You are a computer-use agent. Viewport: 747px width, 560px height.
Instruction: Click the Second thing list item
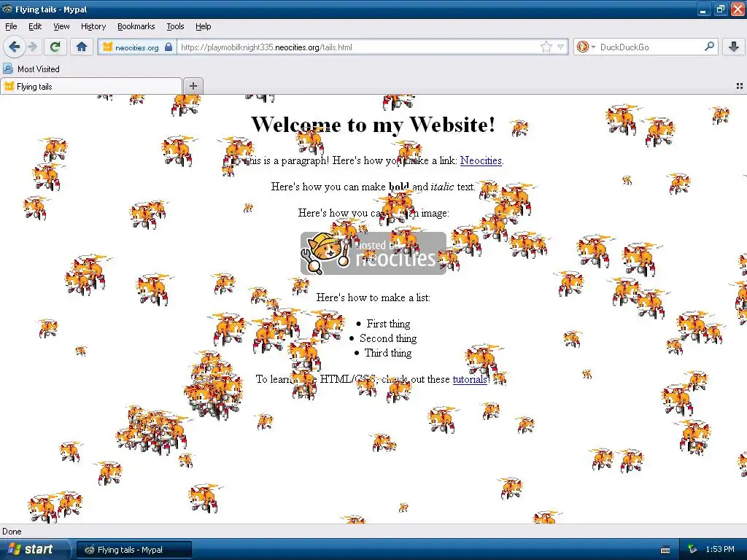click(x=388, y=338)
